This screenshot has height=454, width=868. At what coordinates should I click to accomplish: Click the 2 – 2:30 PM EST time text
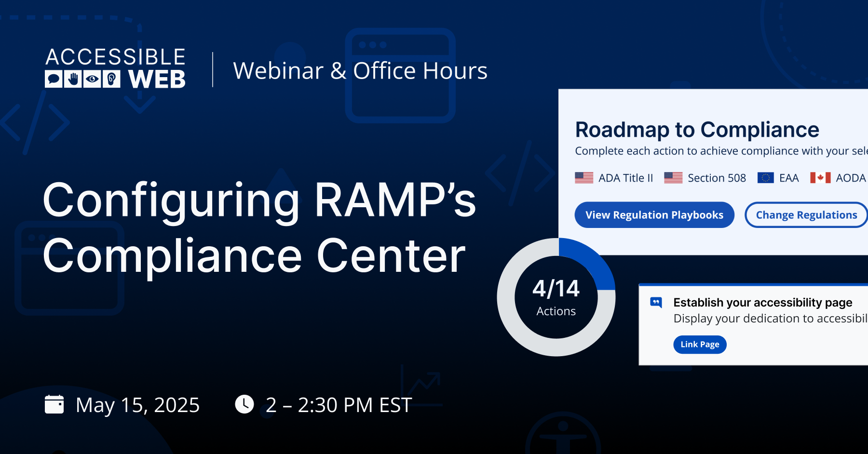pos(339,405)
